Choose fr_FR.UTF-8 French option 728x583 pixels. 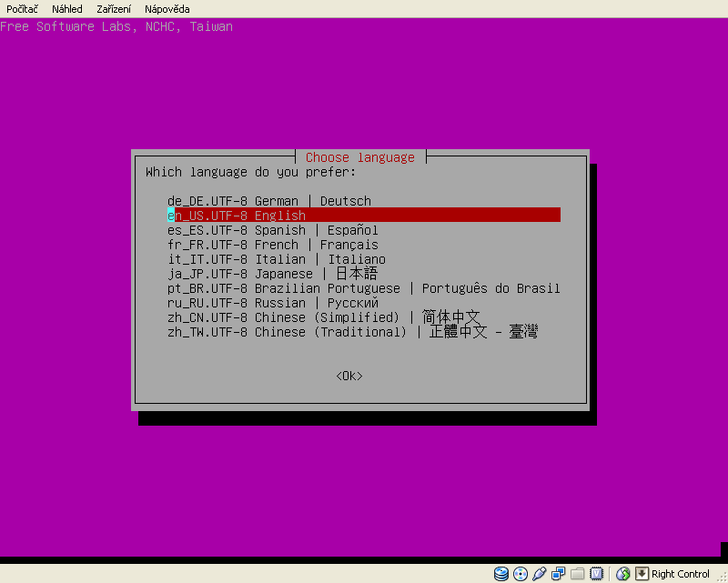273,245
